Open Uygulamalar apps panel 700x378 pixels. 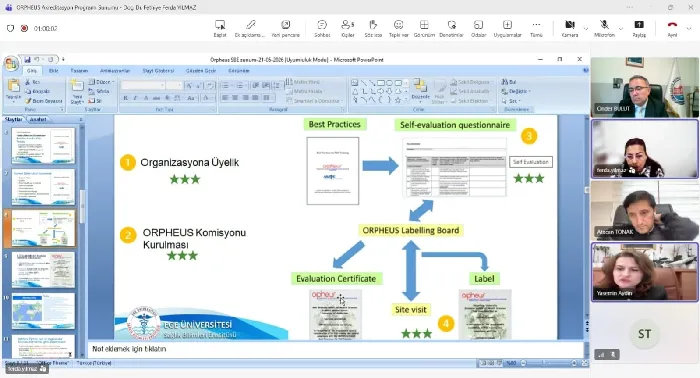(507, 28)
